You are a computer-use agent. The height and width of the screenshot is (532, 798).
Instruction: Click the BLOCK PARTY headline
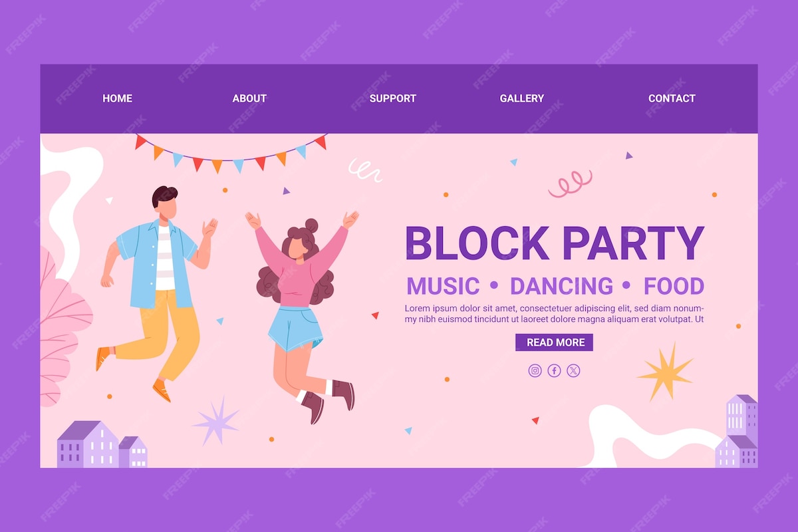click(x=555, y=243)
